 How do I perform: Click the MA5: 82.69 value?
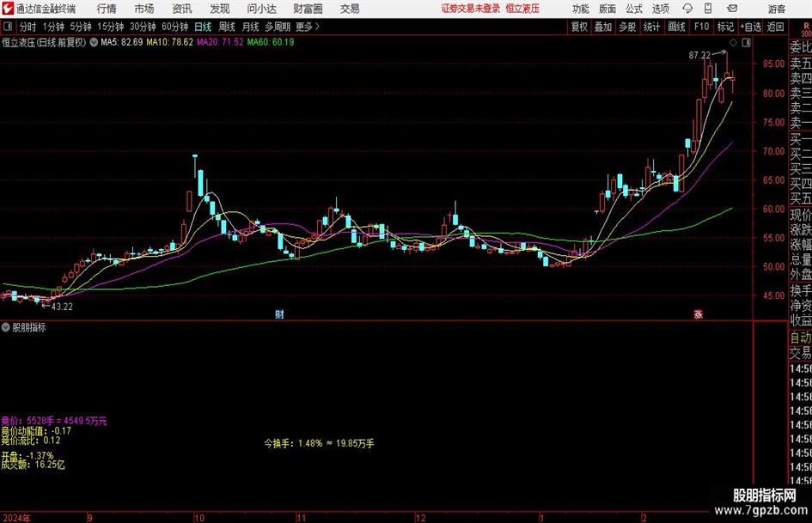click(x=122, y=42)
